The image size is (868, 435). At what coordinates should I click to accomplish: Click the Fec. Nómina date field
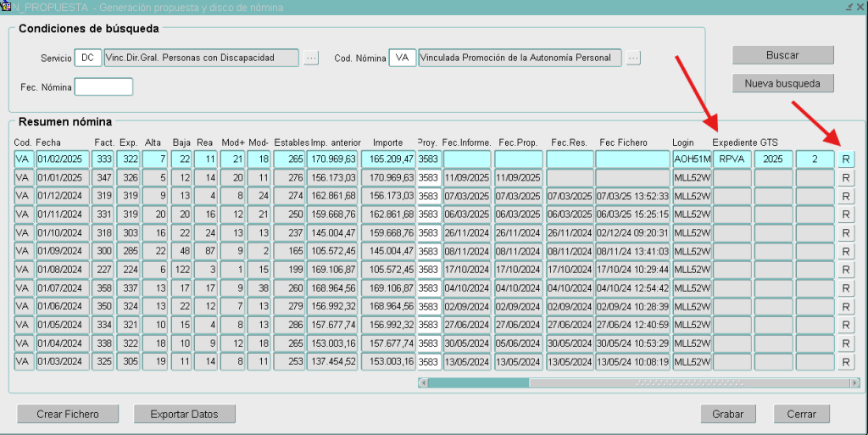click(103, 86)
